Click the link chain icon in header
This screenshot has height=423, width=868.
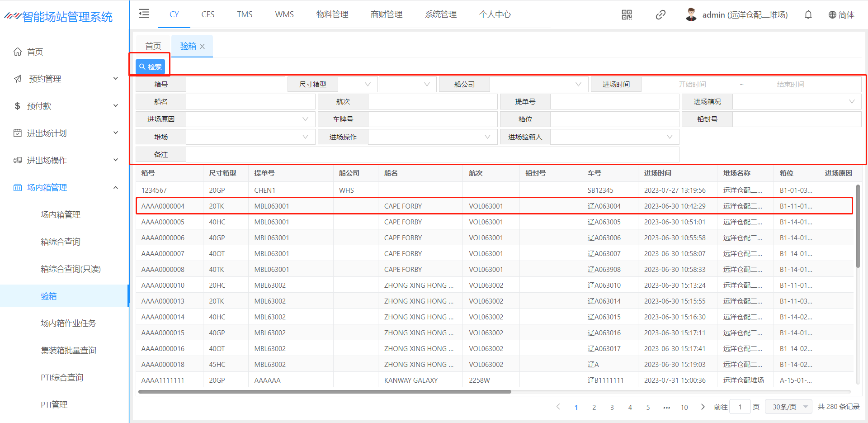click(x=660, y=15)
